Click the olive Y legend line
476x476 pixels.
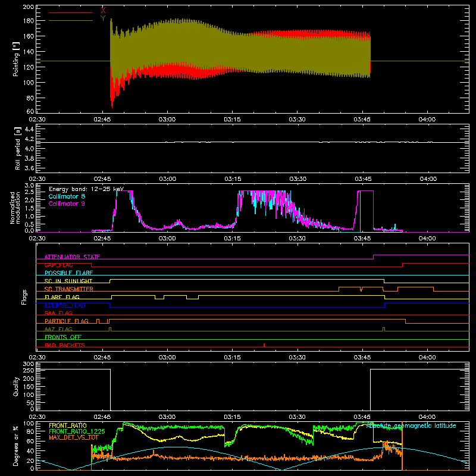71,21
